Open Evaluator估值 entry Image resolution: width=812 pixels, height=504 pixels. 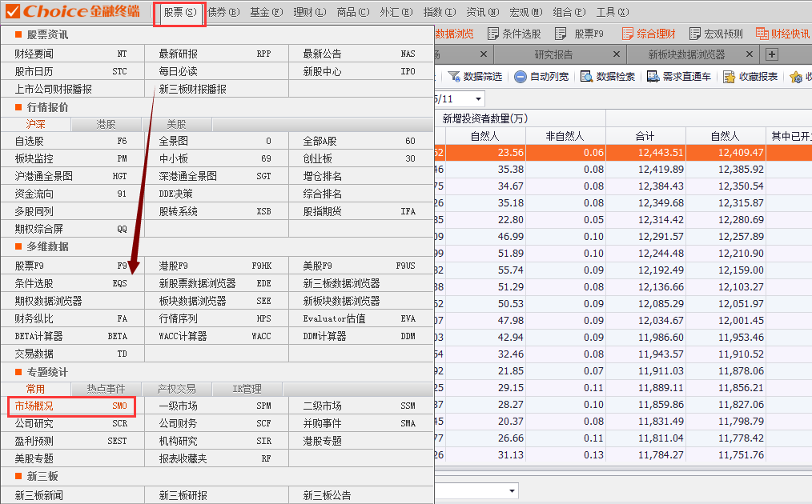tap(361, 318)
